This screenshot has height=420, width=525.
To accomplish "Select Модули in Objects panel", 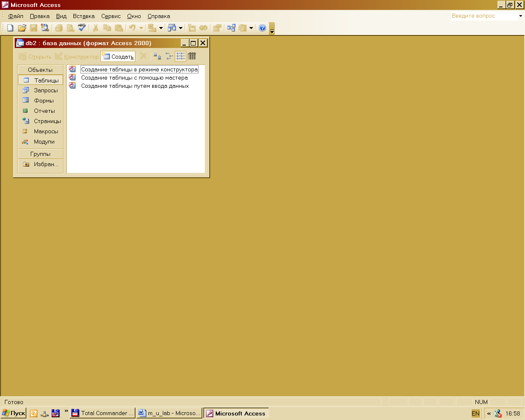I will pos(41,142).
